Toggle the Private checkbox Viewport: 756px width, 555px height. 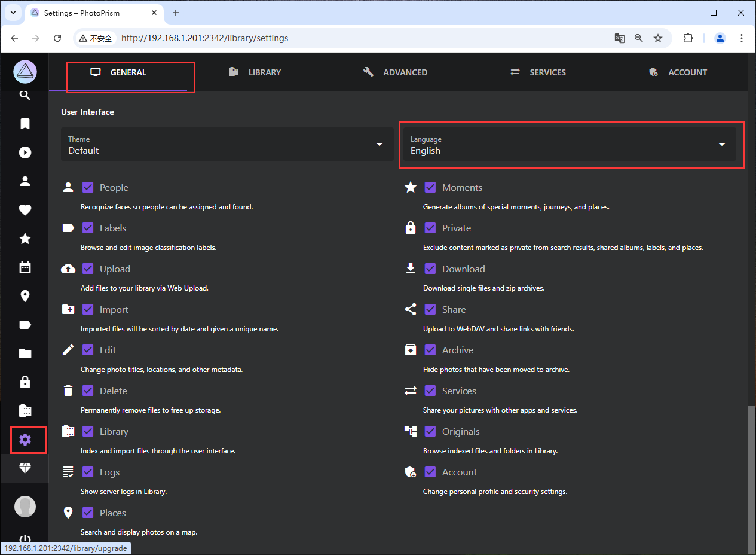[430, 228]
